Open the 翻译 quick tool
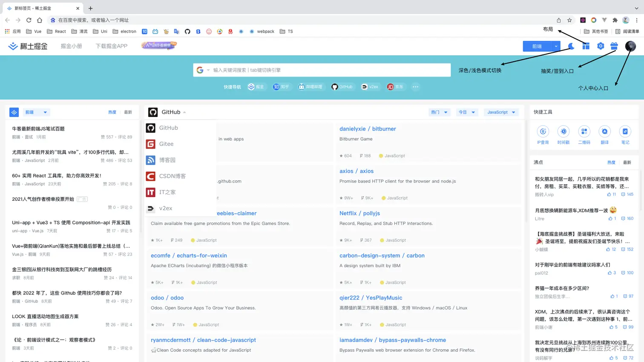 [604, 135]
